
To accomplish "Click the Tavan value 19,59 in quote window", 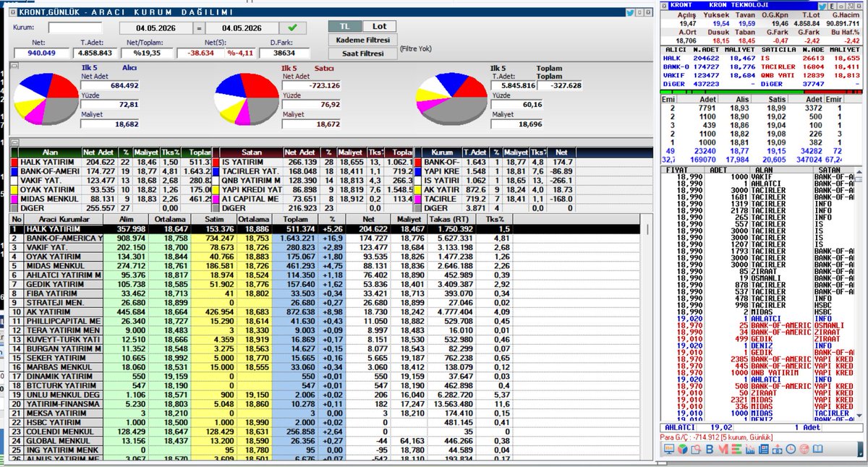I will 747,24.
